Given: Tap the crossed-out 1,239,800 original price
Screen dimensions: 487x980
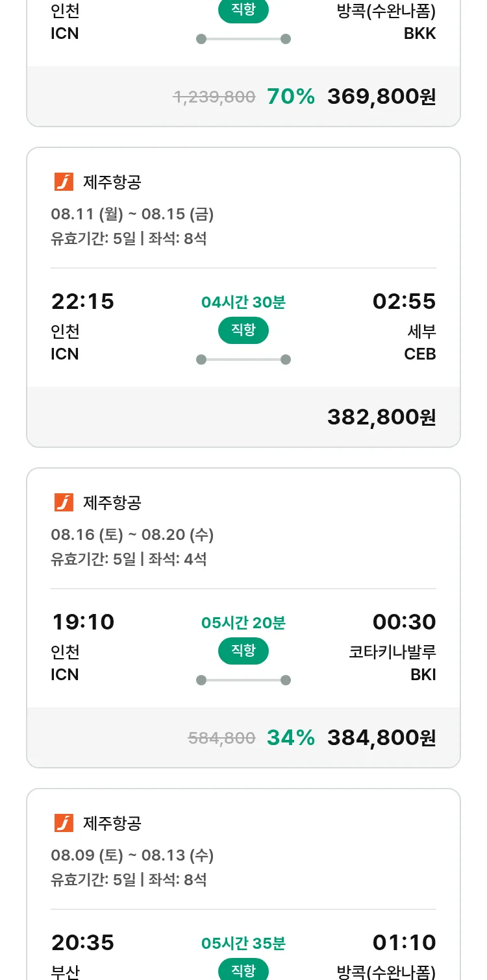Looking at the screenshot, I should 214,97.
